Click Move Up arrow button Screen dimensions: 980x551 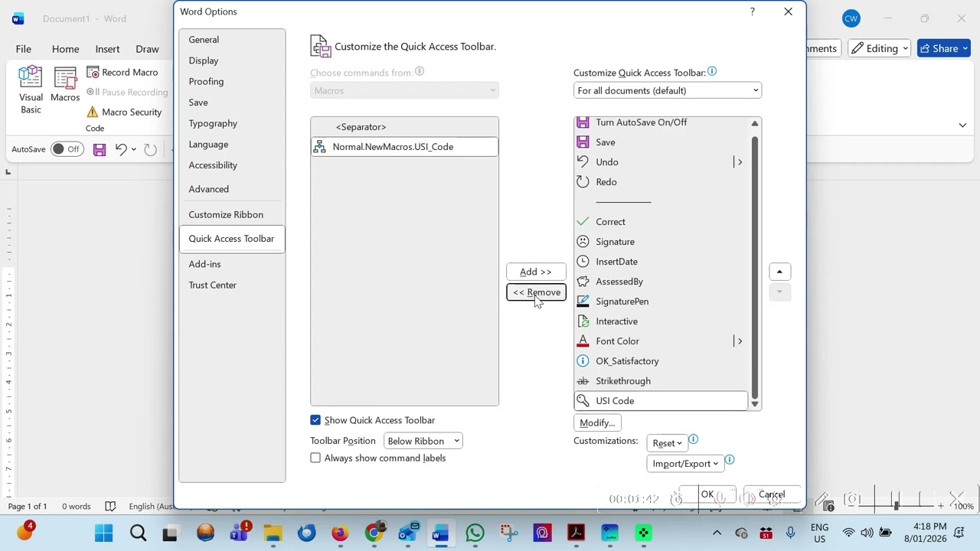click(x=779, y=272)
